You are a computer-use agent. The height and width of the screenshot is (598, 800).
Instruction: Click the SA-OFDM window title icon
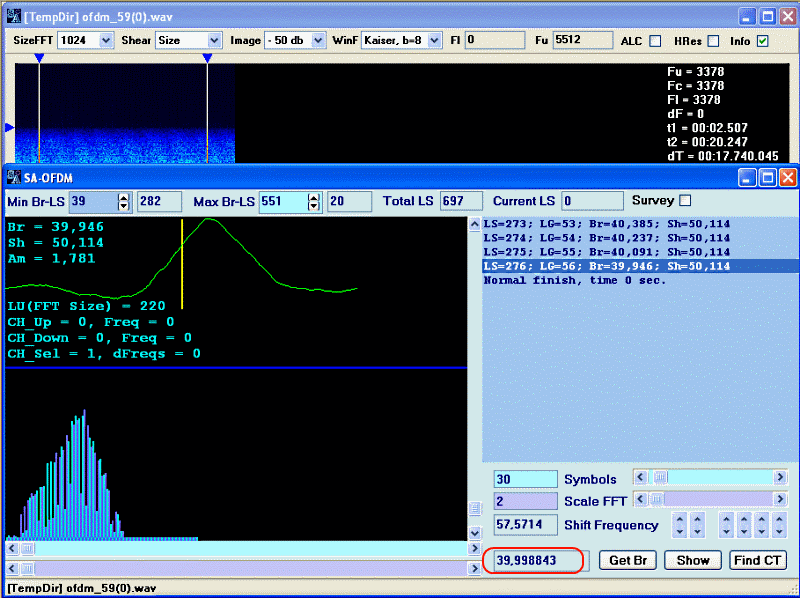14,177
